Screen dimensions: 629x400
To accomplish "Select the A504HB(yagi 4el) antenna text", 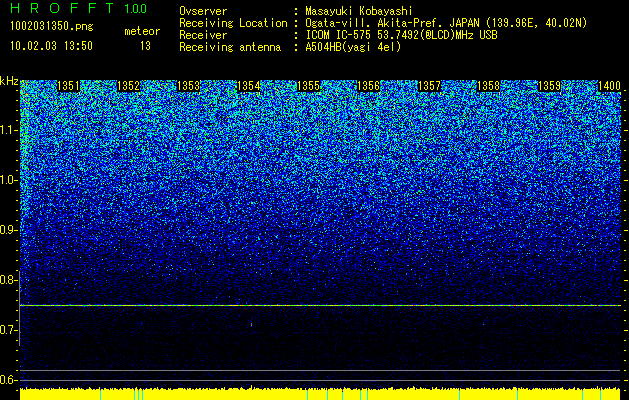I will click(x=353, y=47).
